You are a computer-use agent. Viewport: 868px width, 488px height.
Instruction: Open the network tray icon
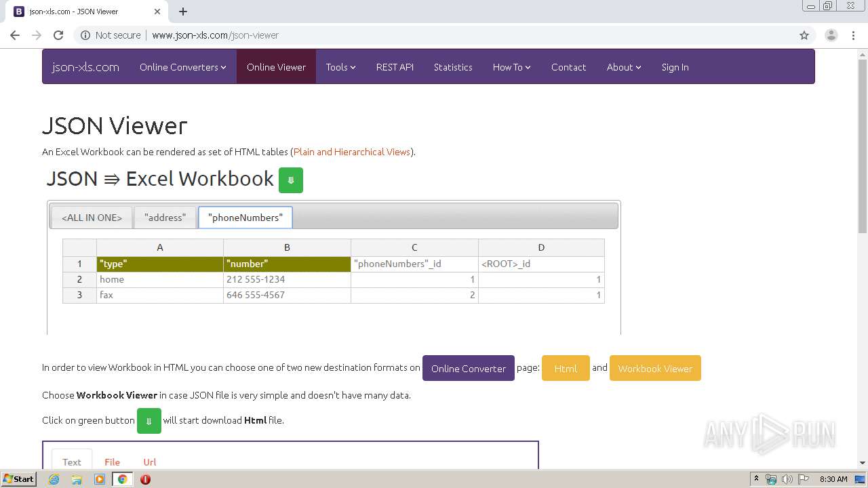click(x=771, y=479)
